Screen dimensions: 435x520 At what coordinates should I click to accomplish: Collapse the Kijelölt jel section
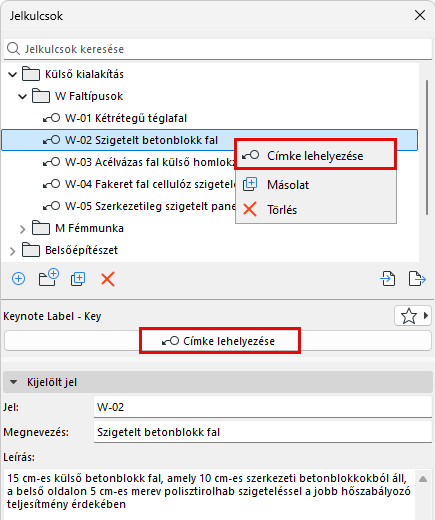click(13, 382)
